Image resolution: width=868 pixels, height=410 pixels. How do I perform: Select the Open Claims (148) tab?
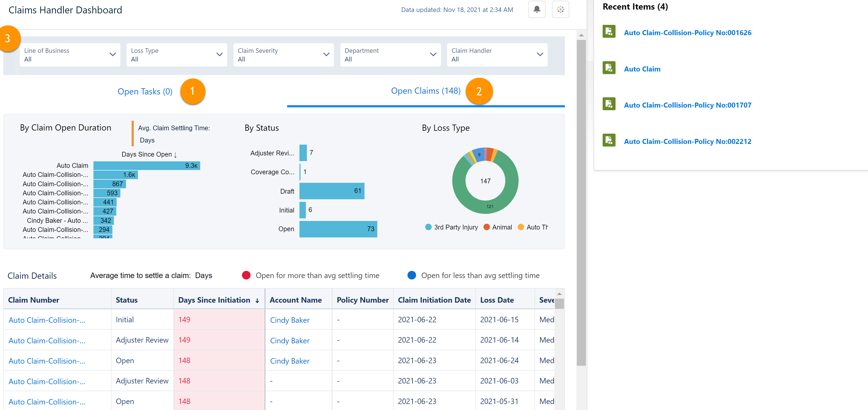point(426,91)
